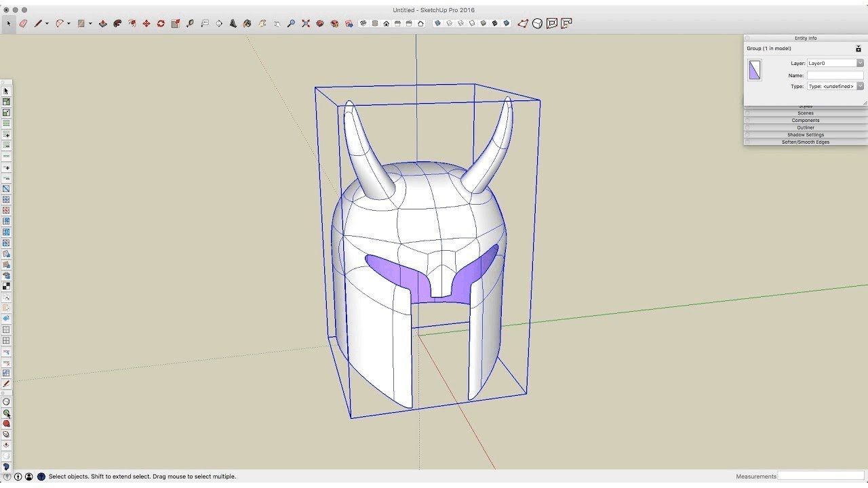Click the circle icon in left toolbar
Screen dimensions: 868x488
tap(6, 401)
